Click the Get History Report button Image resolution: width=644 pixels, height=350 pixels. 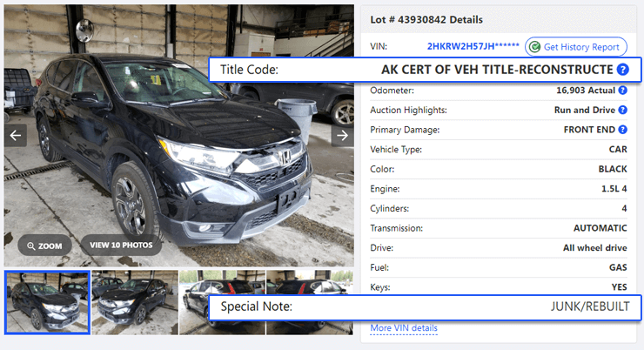(576, 47)
